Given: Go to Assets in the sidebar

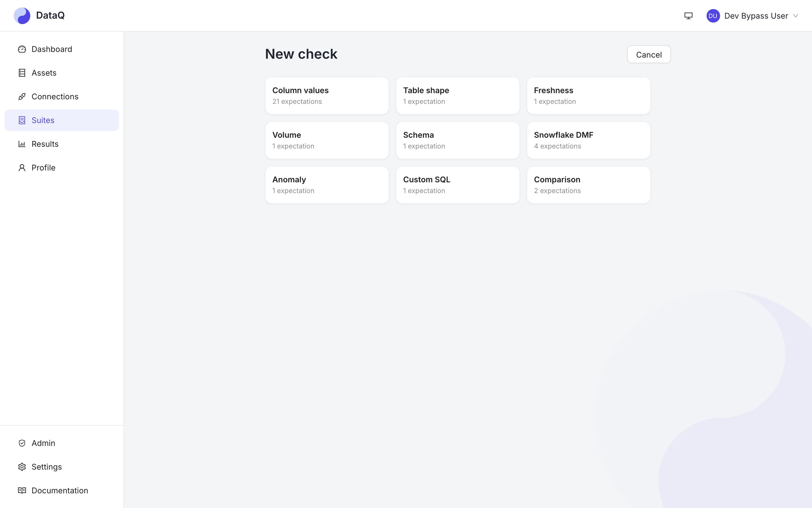Looking at the screenshot, I should (x=62, y=73).
